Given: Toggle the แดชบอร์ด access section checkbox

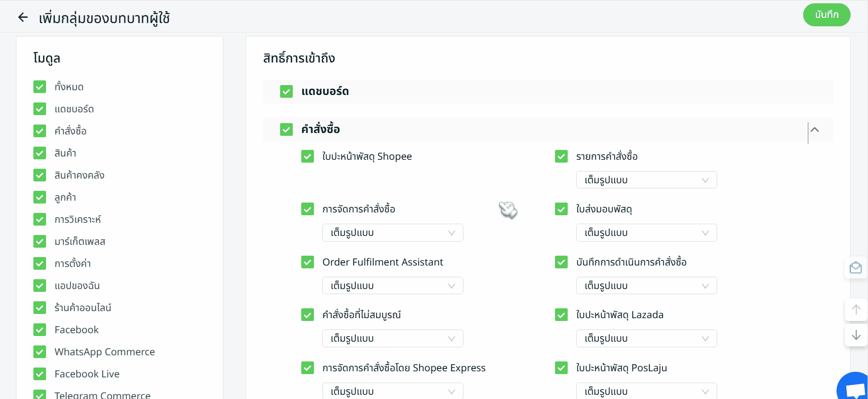Looking at the screenshot, I should (286, 92).
